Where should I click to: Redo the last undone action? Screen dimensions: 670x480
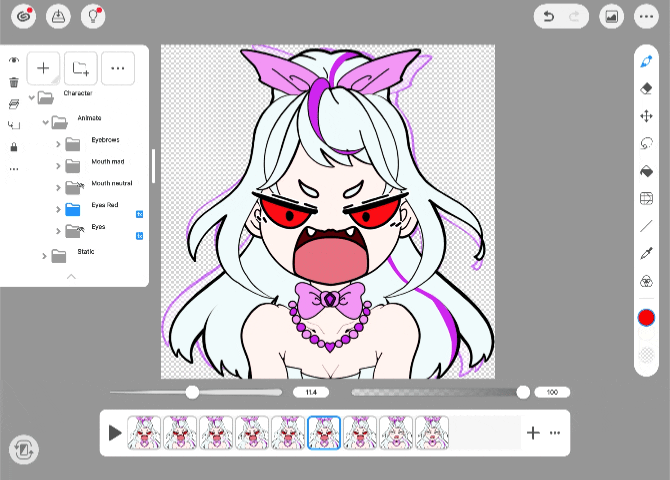(x=574, y=17)
